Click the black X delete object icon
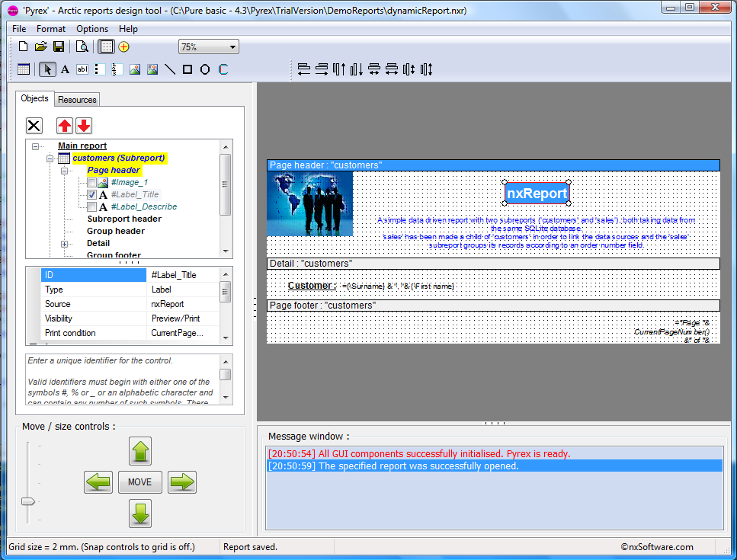This screenshot has height=560, width=737. click(x=34, y=126)
